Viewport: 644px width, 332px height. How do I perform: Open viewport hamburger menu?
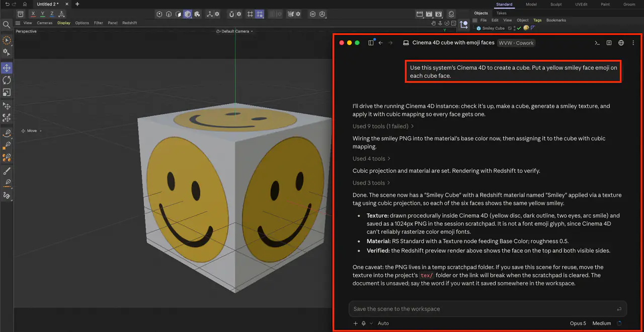pyautogui.click(x=18, y=23)
